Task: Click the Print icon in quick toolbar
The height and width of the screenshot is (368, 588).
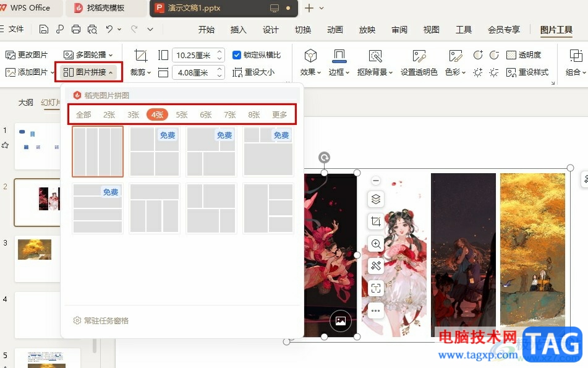Action: click(76, 29)
